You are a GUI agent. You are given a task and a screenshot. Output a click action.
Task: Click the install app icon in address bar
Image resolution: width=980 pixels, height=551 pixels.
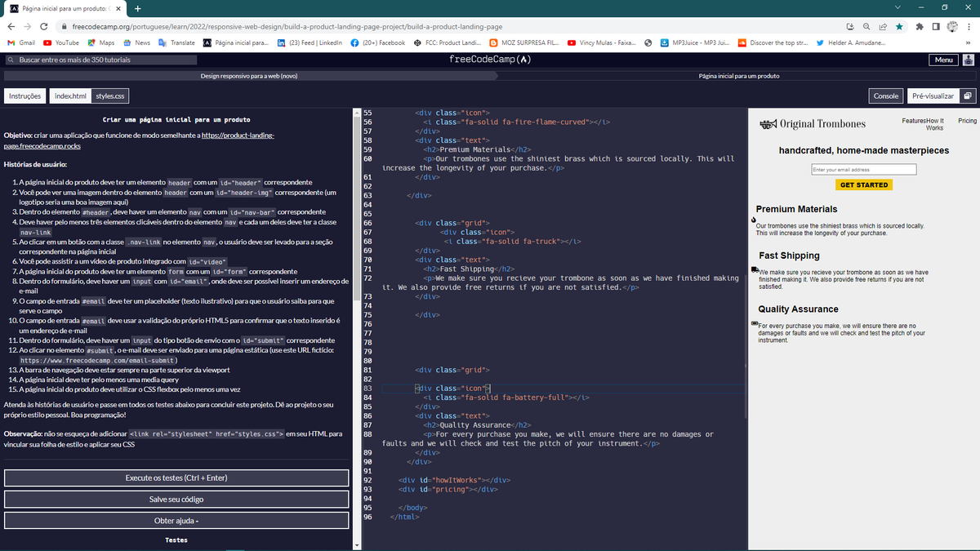pos(851,26)
